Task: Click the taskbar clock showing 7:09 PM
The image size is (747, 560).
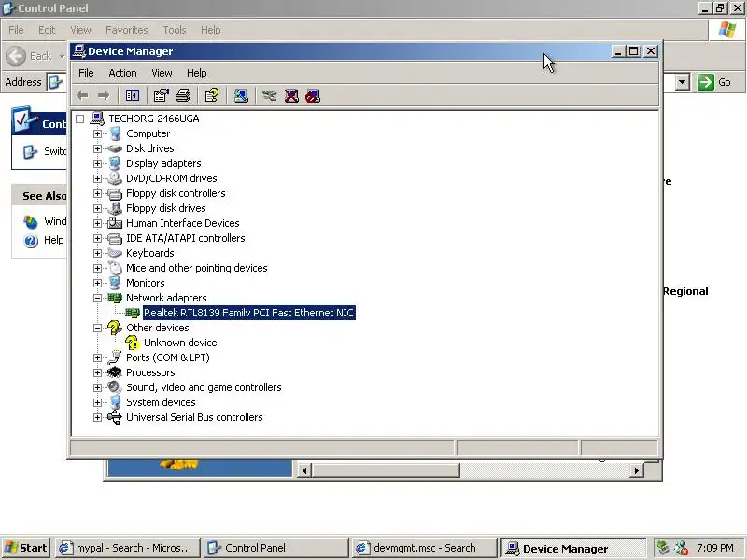Action: [714, 548]
